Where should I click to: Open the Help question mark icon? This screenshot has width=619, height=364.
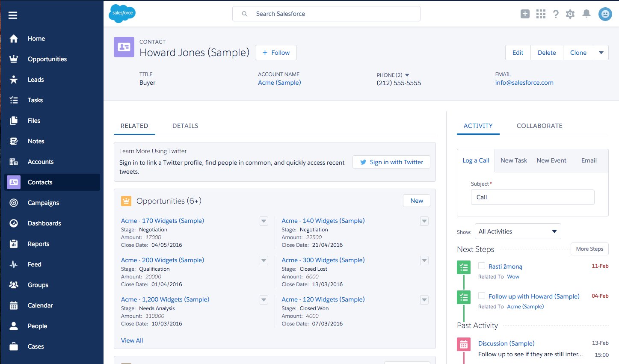pos(556,14)
